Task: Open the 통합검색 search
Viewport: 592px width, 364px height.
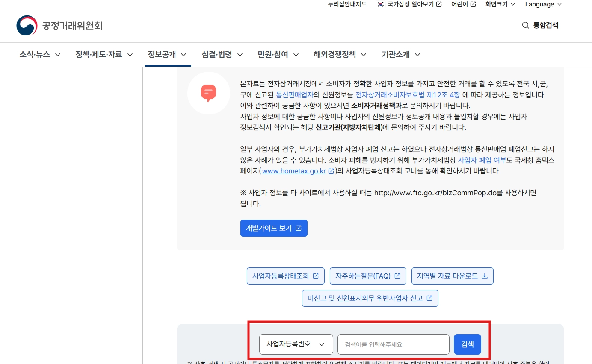Action: point(540,25)
